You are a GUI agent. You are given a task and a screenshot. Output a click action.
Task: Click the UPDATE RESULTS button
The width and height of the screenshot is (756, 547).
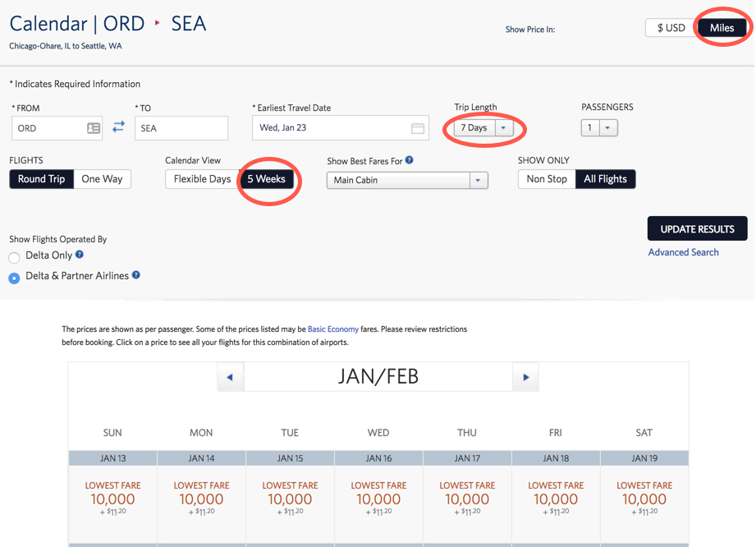[697, 228]
